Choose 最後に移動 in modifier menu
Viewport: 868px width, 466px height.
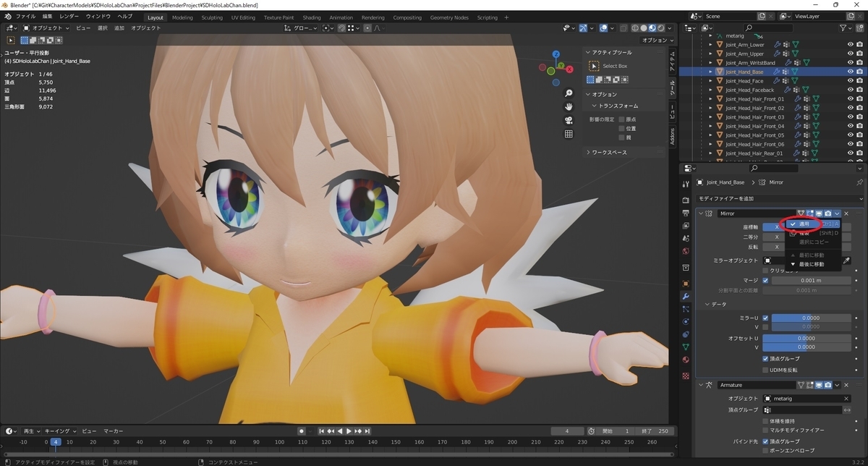coord(814,264)
